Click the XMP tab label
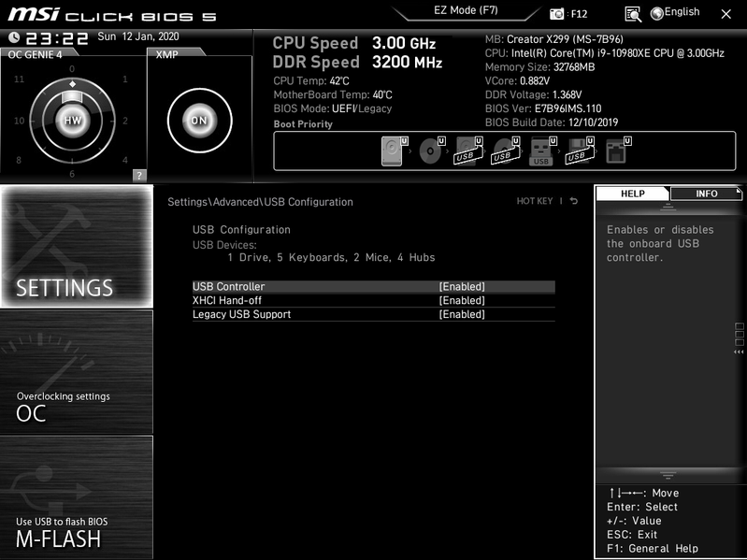The width and height of the screenshot is (747, 560). pos(166,54)
